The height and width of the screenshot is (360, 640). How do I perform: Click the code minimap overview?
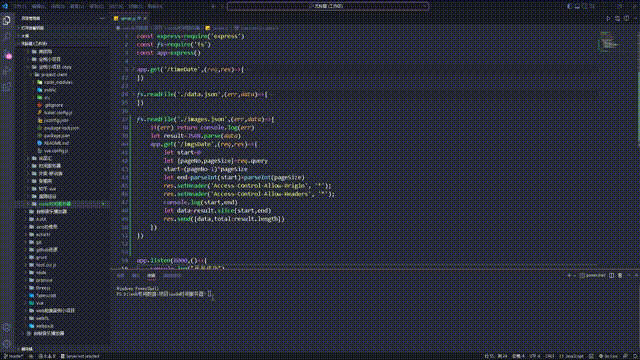pos(609,42)
